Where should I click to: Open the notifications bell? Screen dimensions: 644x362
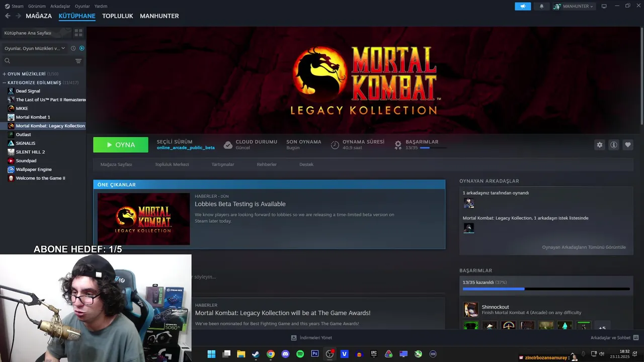pyautogui.click(x=541, y=6)
